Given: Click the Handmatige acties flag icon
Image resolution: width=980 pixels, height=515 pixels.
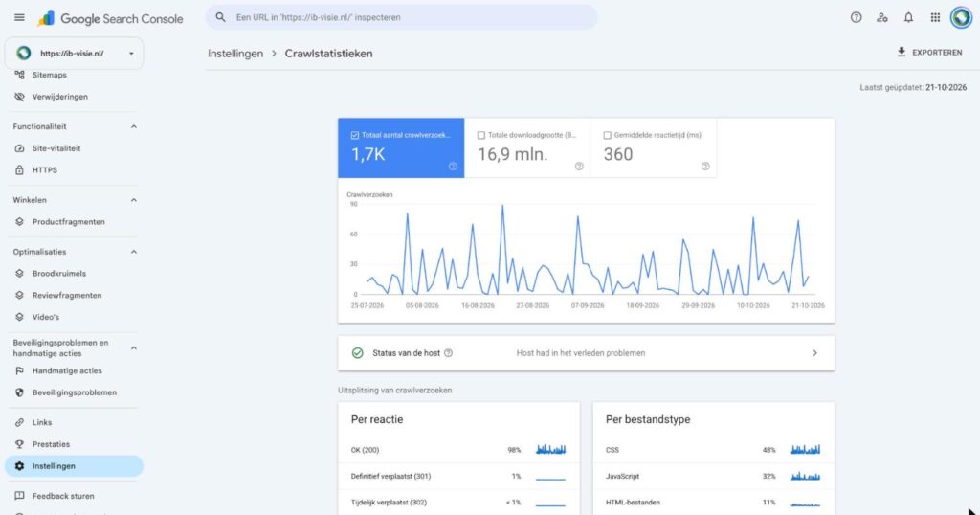Looking at the screenshot, I should [19, 370].
